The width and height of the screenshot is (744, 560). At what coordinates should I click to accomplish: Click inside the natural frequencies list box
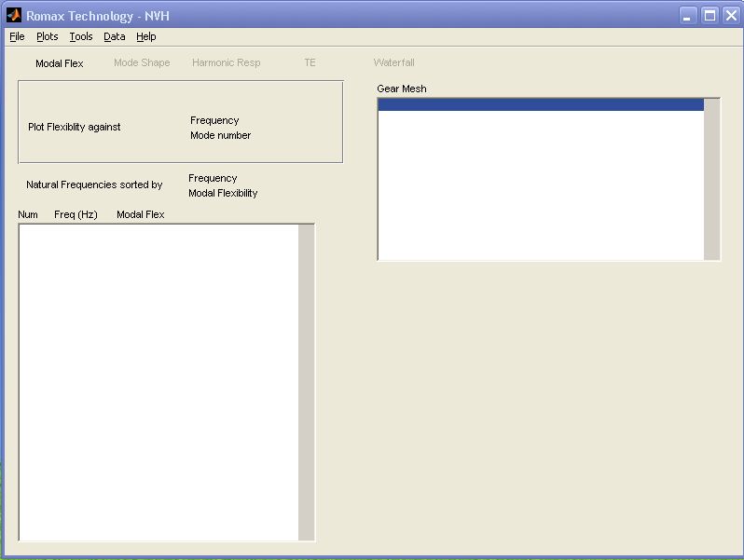(x=158, y=382)
